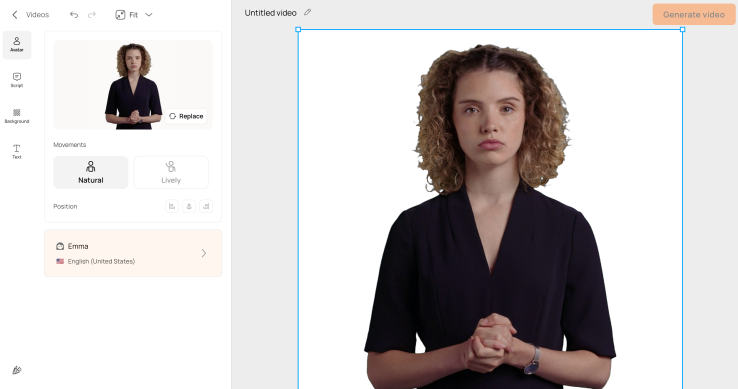
Task: Open the Background sidebar panel
Action: tap(17, 116)
